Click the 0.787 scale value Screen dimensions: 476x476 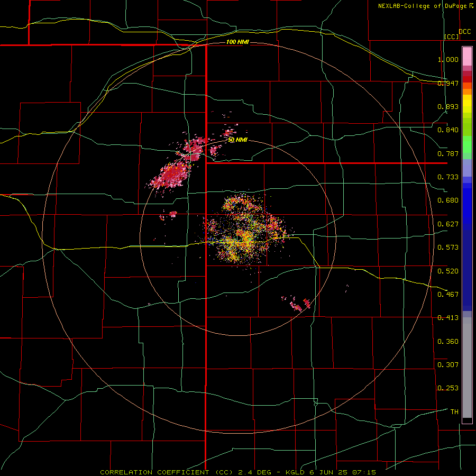[x=448, y=153]
